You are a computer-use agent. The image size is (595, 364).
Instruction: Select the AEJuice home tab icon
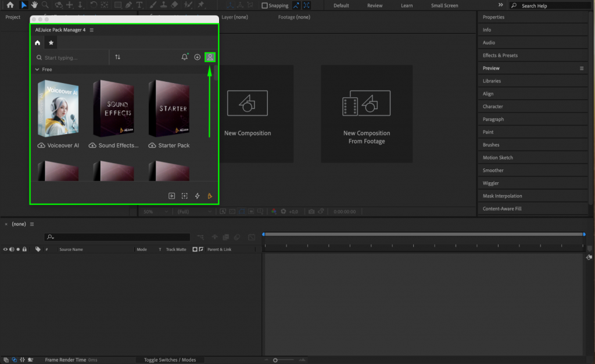coord(37,42)
